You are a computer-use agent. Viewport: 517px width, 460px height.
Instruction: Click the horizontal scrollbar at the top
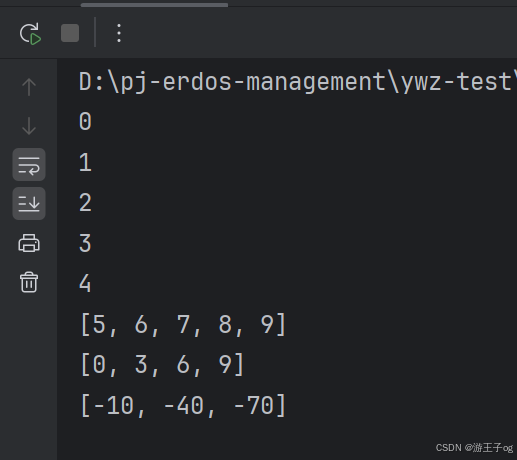coord(154,5)
